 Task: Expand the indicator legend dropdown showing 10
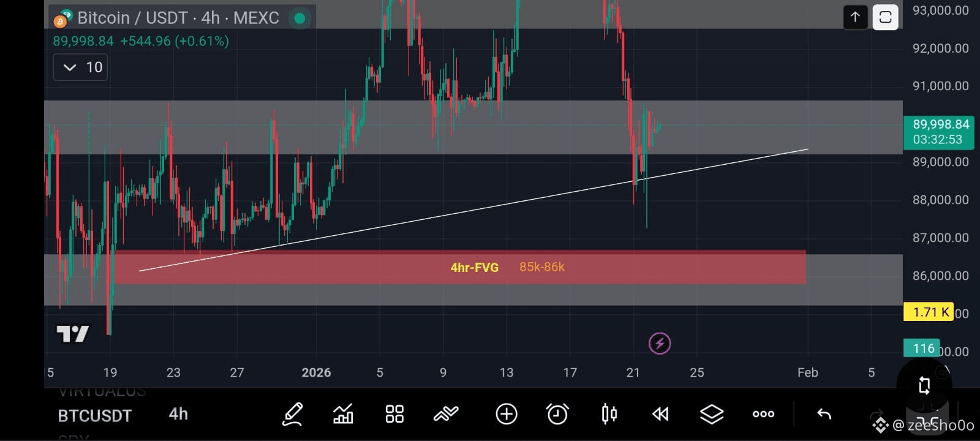81,67
